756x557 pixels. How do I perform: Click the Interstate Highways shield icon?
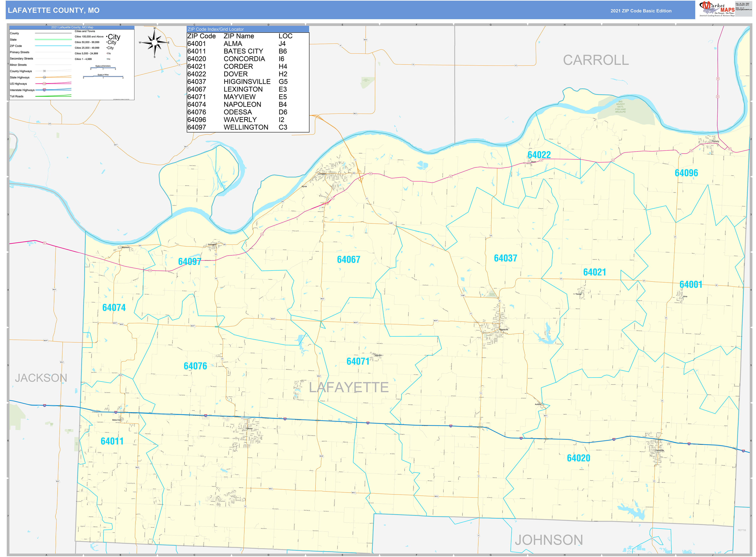44,90
